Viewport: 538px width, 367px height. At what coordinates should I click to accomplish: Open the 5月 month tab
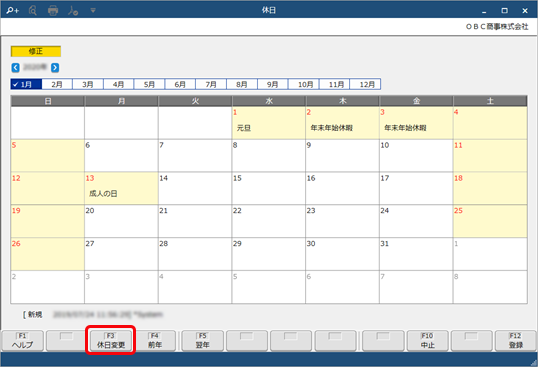tap(150, 84)
